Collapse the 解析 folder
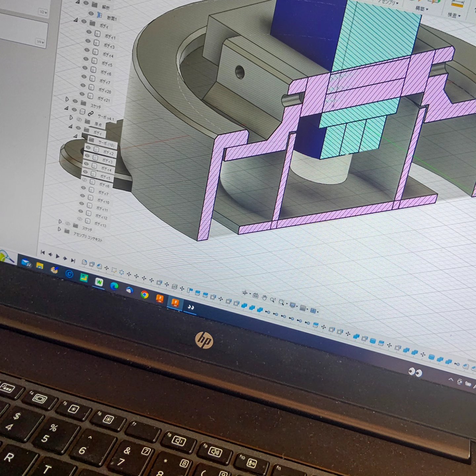 (x=77, y=2)
